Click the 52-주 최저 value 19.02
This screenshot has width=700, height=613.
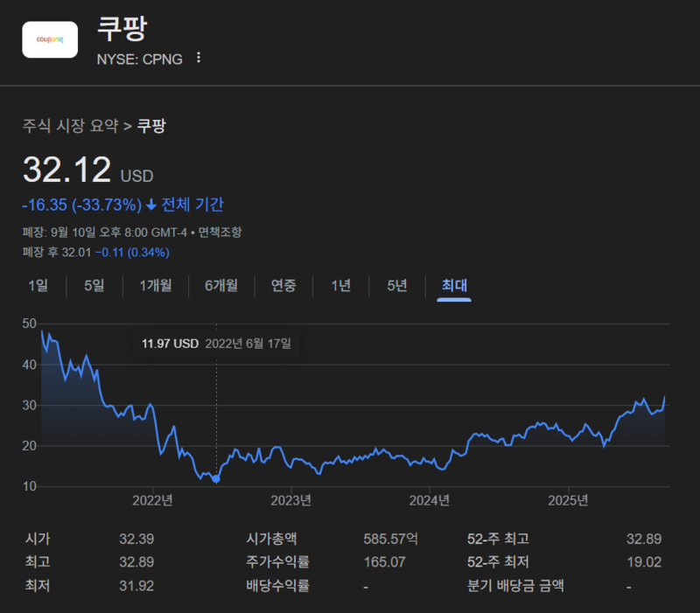point(644,562)
